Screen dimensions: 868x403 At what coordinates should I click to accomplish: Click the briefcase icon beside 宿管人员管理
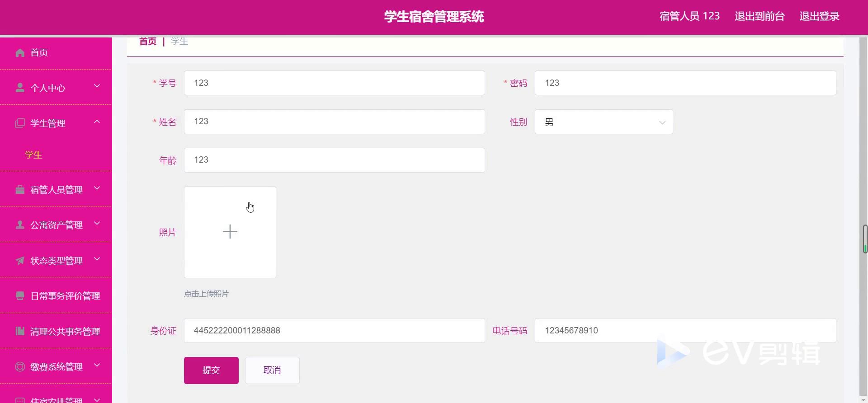pyautogui.click(x=20, y=190)
